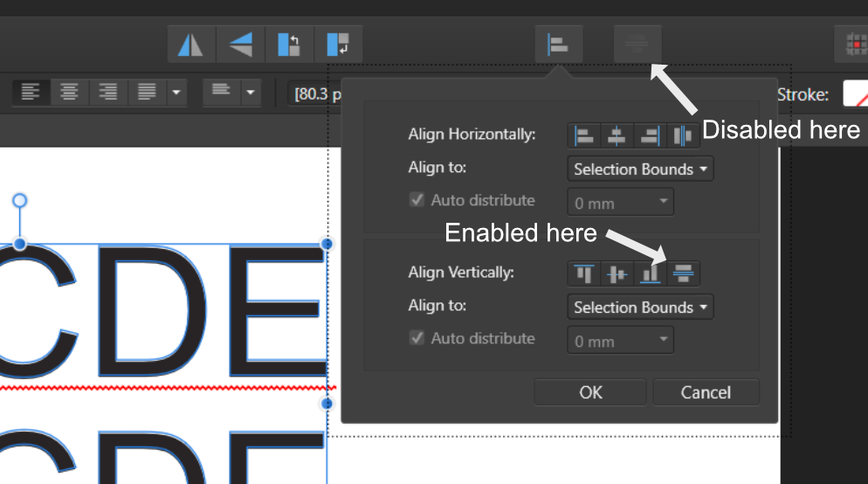Viewport: 868px width, 484px height.
Task: Set paragraph alignment to Align Center
Action: tap(69, 92)
